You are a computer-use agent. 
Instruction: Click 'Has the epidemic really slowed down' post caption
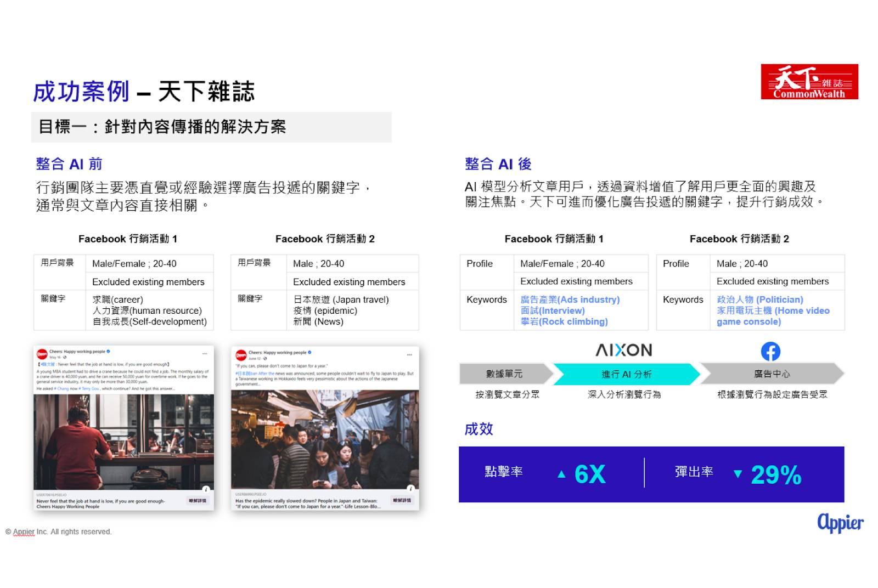click(x=307, y=504)
